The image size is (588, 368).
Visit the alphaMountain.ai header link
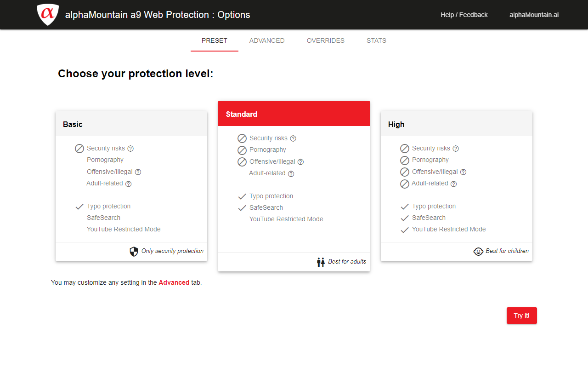point(534,15)
